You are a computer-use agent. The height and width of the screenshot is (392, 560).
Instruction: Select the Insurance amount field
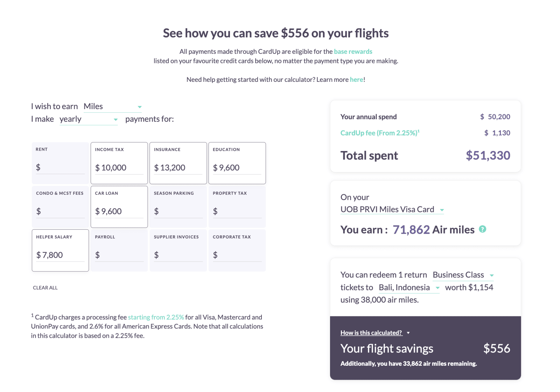point(178,168)
